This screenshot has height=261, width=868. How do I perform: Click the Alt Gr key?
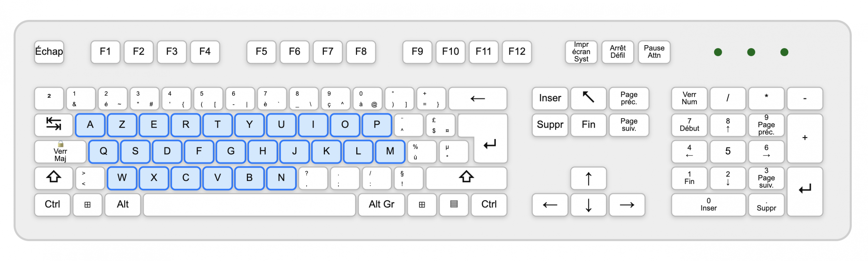[x=381, y=205]
